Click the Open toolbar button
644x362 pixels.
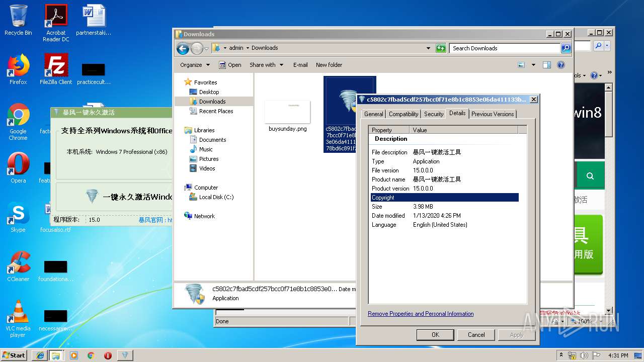click(230, 65)
